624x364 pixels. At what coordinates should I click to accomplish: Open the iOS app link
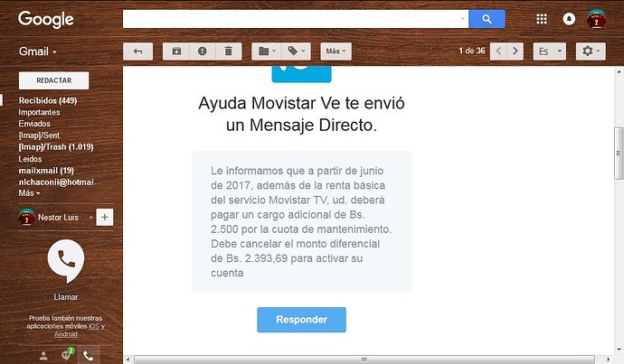(94, 326)
